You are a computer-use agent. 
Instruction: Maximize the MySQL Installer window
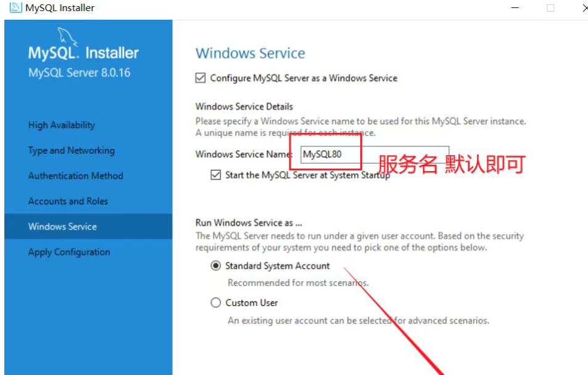(x=550, y=8)
